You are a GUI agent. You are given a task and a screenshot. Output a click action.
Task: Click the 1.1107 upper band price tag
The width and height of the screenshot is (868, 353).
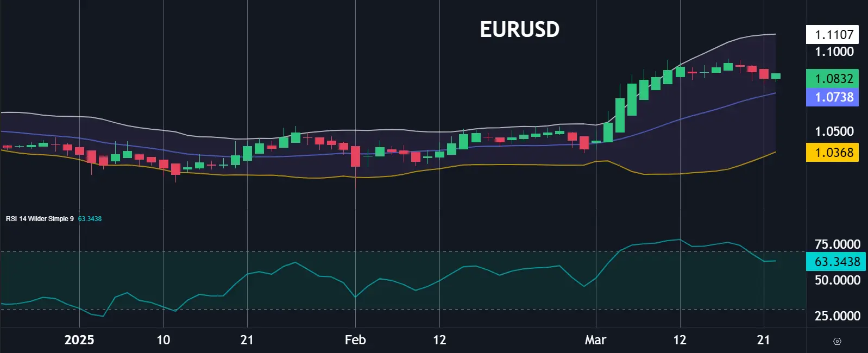point(833,35)
